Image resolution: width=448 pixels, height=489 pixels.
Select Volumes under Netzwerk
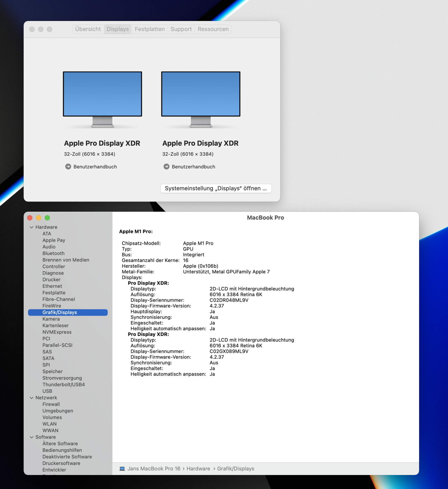click(52, 418)
